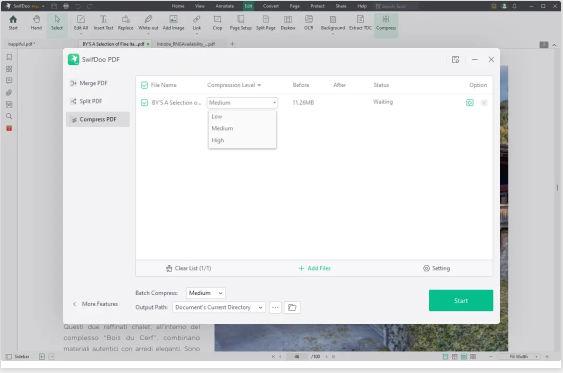The height and width of the screenshot is (373, 563).
Task: Click the 11.26MB Before size value
Action: point(303,103)
